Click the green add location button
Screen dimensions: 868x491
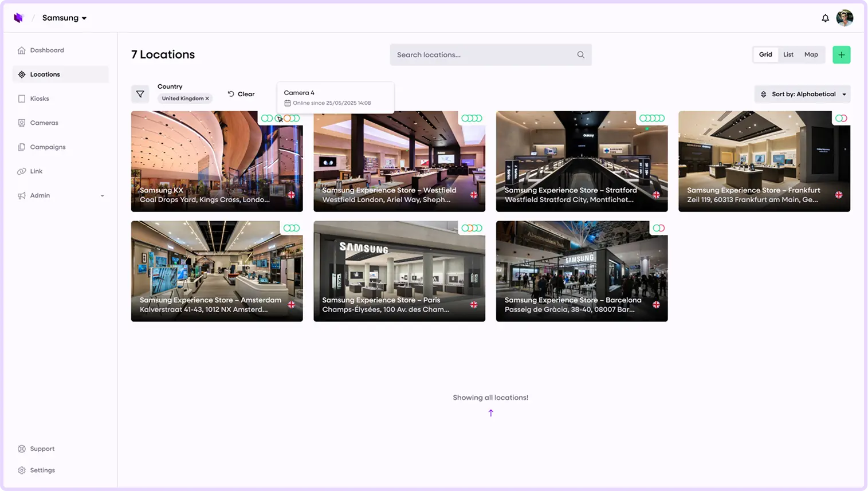(841, 55)
